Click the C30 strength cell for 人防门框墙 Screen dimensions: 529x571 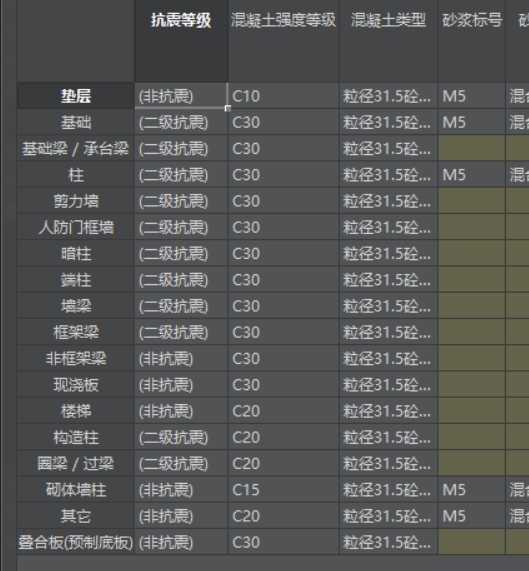click(x=284, y=227)
